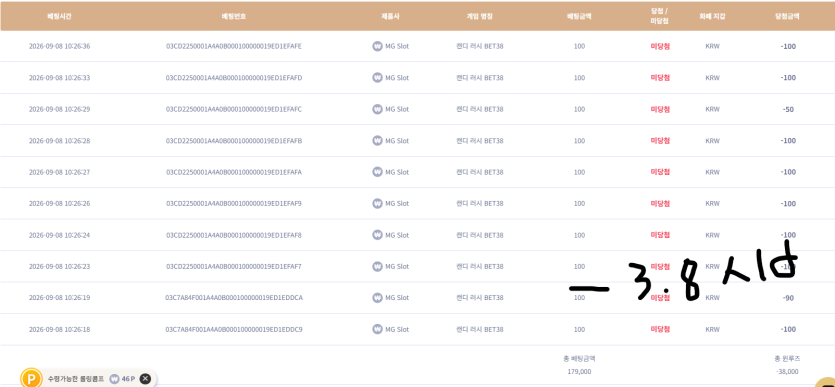
Task: Select bet number ending in EFAFE
Action: pos(234,46)
